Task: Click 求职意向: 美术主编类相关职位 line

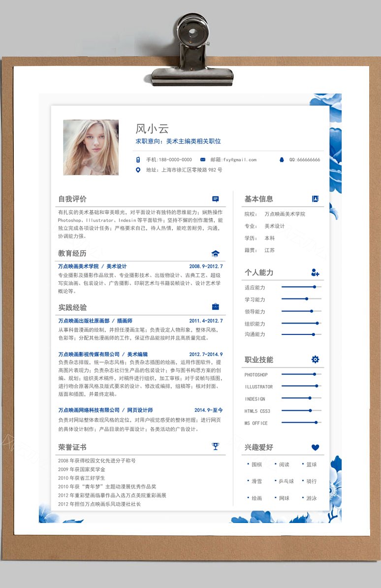Action: pos(178,141)
